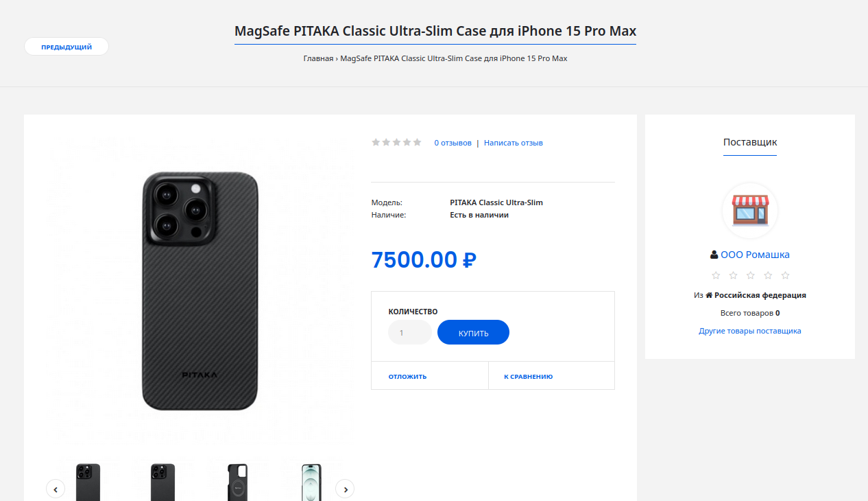Show next thumbnails with the right arrow
The height and width of the screenshot is (501, 868).
click(x=345, y=489)
